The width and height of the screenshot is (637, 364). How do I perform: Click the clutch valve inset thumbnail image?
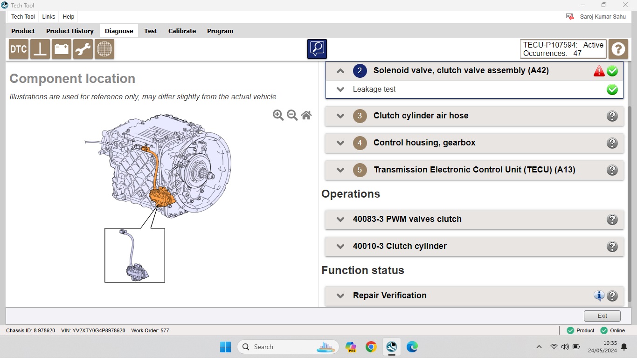(x=135, y=255)
